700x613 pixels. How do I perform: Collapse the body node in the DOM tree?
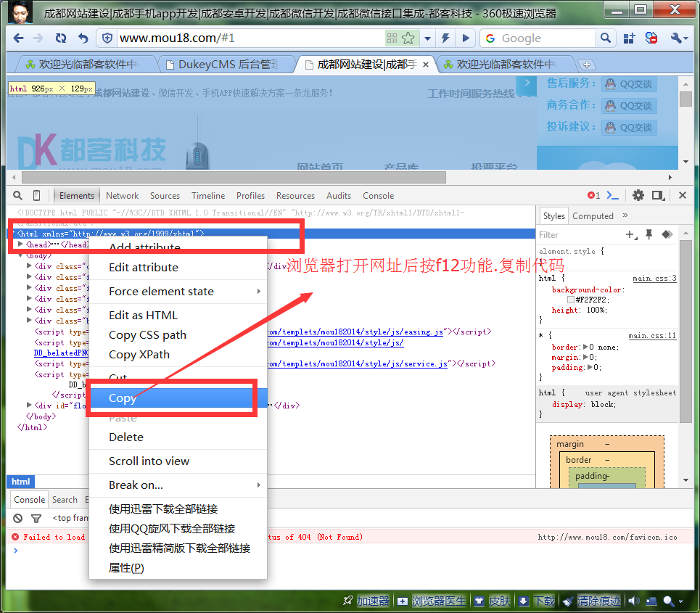point(20,255)
